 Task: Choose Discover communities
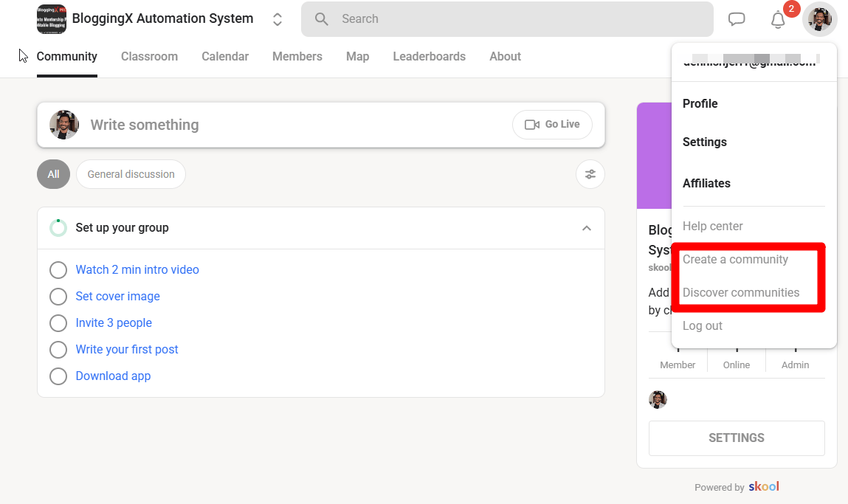(741, 292)
